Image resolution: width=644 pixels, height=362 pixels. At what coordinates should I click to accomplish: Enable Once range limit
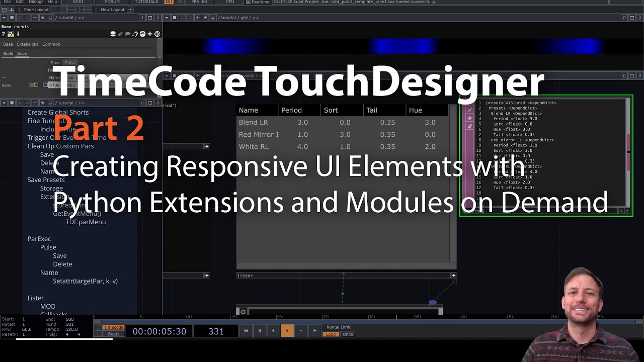tap(348, 334)
